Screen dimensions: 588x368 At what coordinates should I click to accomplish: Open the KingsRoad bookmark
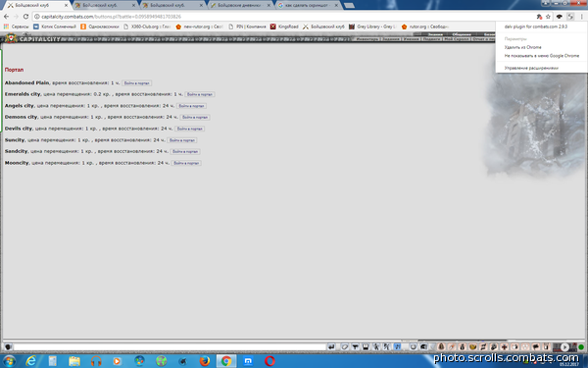[x=284, y=26]
